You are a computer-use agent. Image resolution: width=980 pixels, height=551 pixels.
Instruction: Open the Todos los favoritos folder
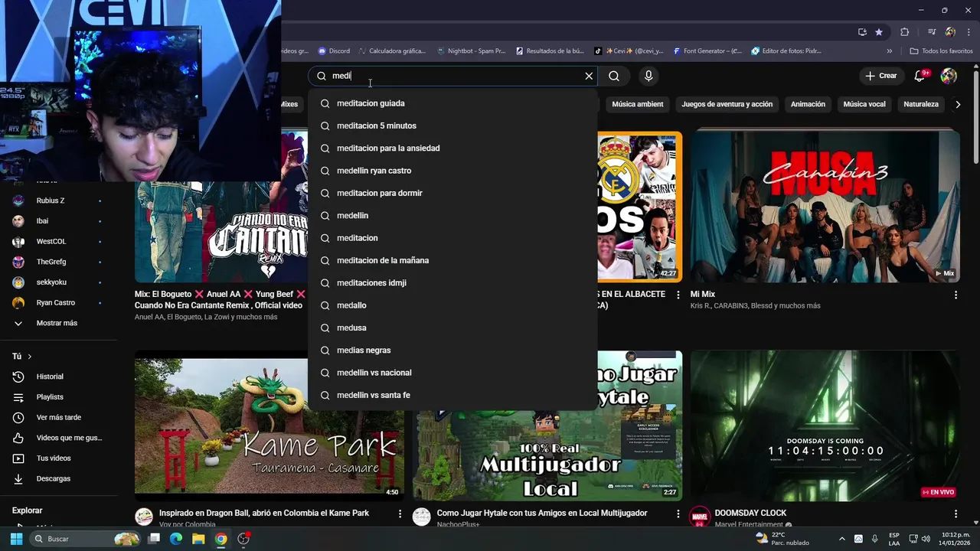click(x=941, y=51)
